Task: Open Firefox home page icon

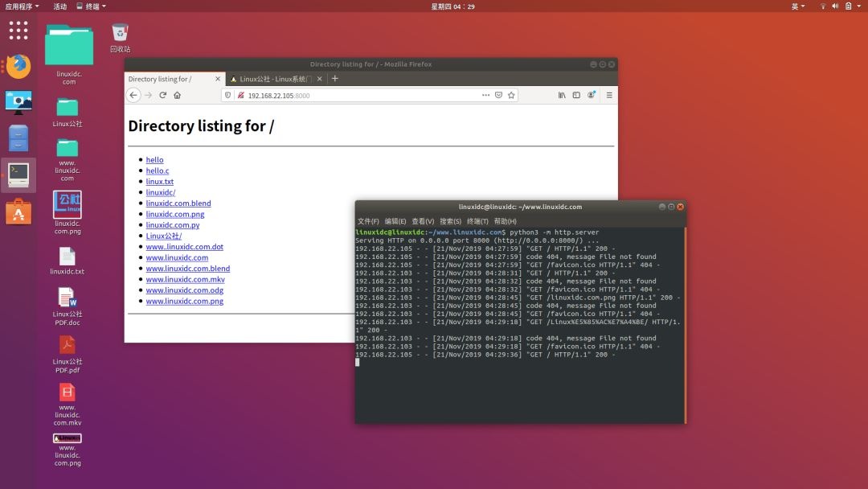Action: [x=177, y=95]
